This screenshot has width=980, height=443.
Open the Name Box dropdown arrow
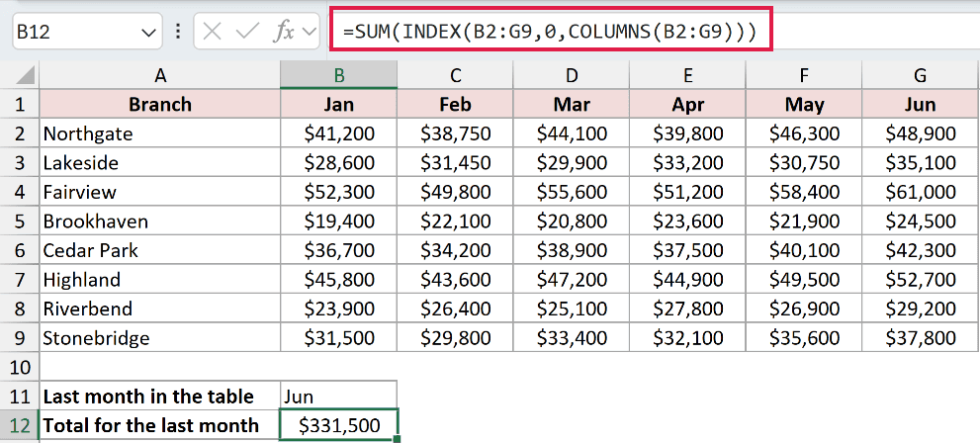(148, 33)
